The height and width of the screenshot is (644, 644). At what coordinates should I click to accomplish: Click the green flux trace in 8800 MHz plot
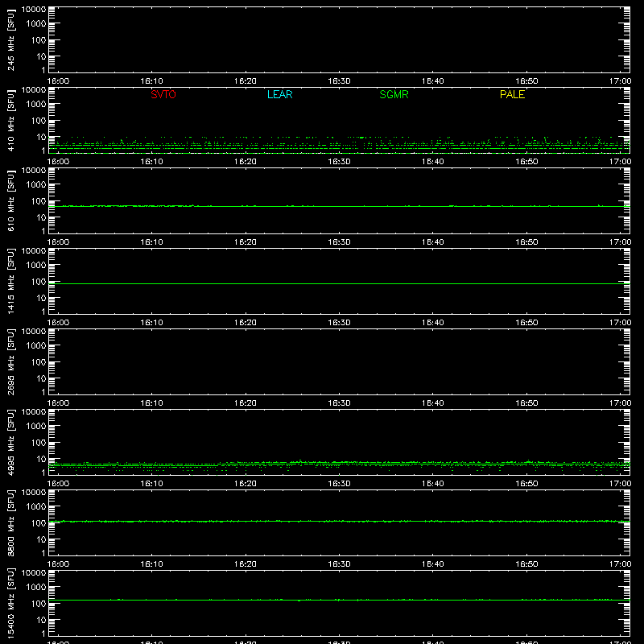(x=339, y=521)
